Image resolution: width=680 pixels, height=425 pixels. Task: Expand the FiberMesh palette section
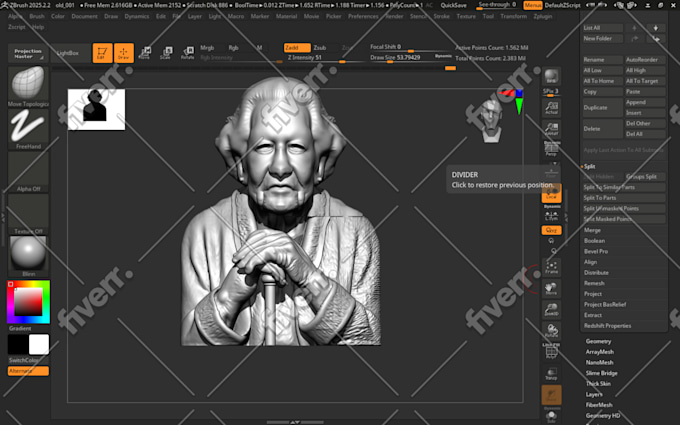599,405
